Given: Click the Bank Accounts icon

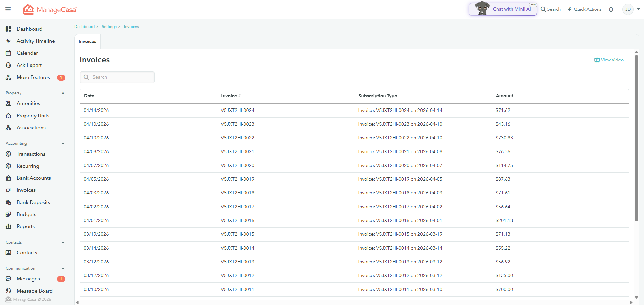Looking at the screenshot, I should [x=8, y=178].
